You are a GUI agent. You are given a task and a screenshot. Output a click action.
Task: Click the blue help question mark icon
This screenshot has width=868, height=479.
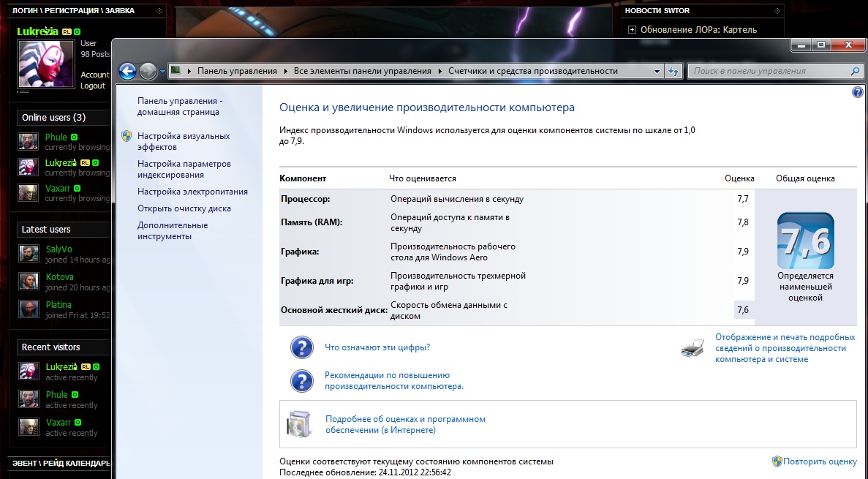(857, 93)
